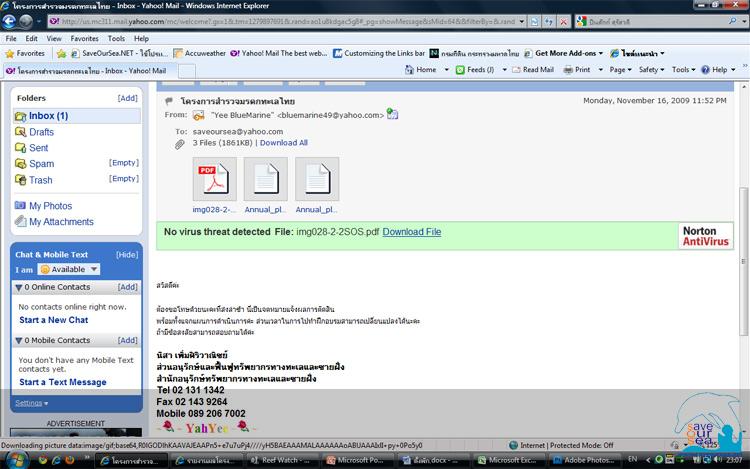Click the Home icon in the command bar

pyautogui.click(x=427, y=70)
